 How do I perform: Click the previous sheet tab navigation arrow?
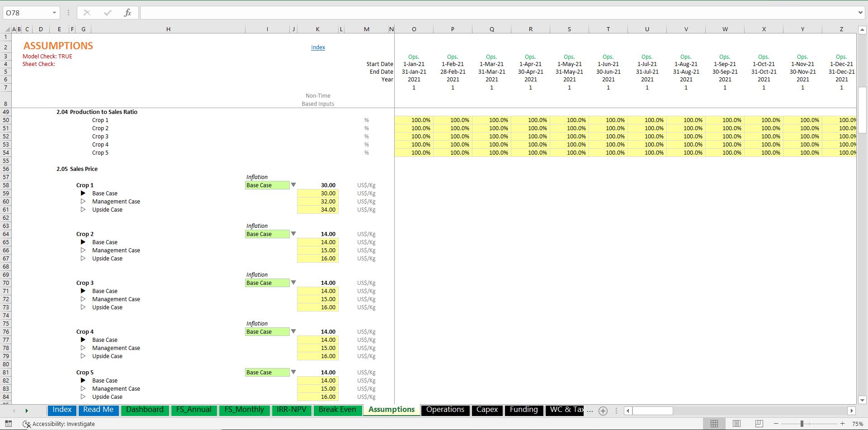14,411
